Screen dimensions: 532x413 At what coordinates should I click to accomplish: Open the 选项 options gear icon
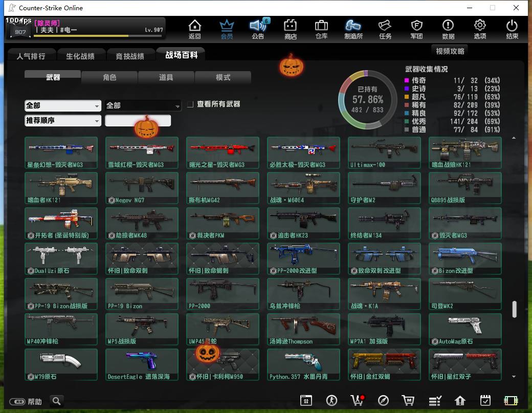480,29
